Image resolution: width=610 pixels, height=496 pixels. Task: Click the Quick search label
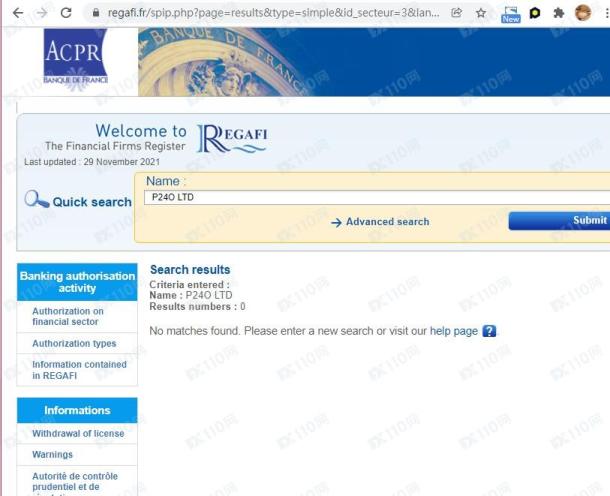point(92,202)
